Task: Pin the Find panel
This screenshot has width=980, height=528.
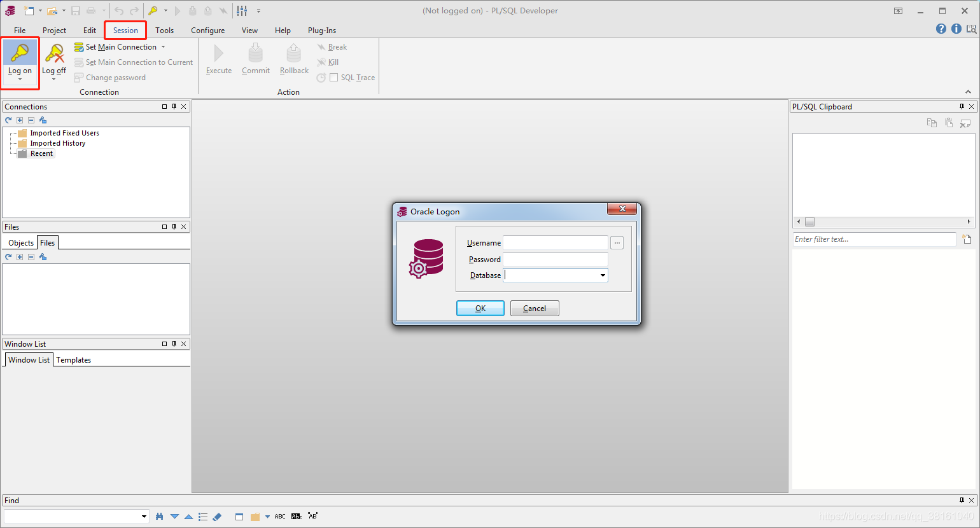Action: (962, 501)
